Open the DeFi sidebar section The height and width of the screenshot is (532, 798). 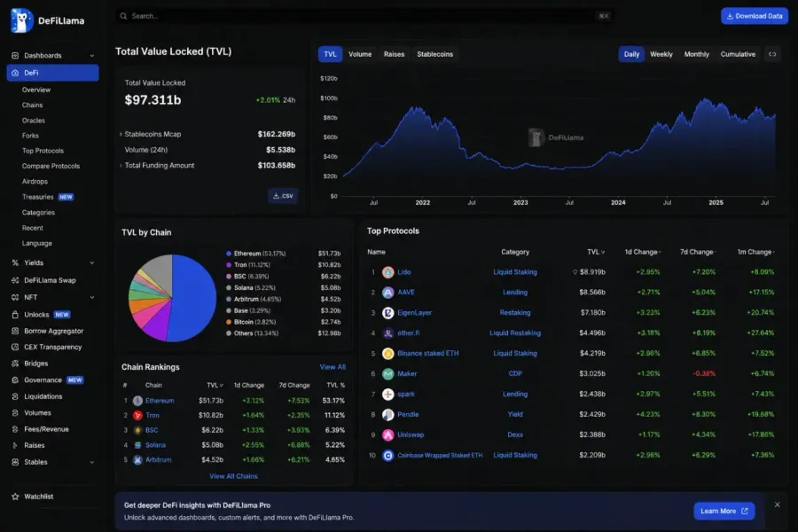coord(53,73)
